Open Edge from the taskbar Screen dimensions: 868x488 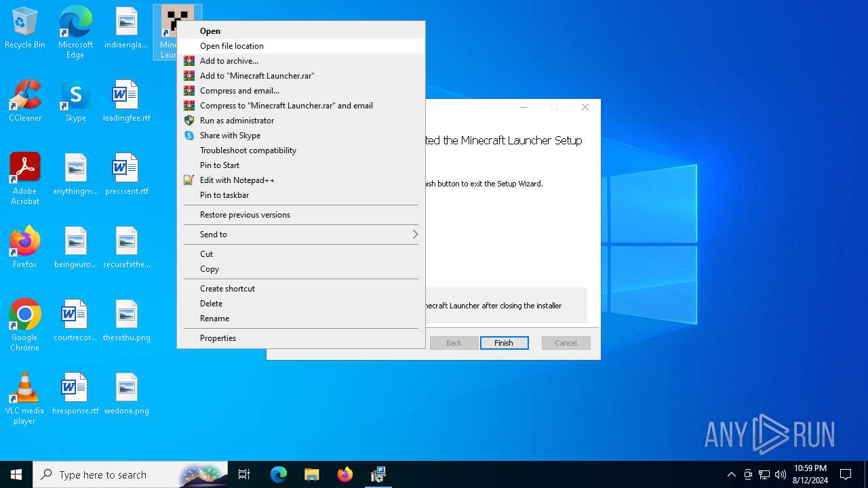tap(279, 474)
